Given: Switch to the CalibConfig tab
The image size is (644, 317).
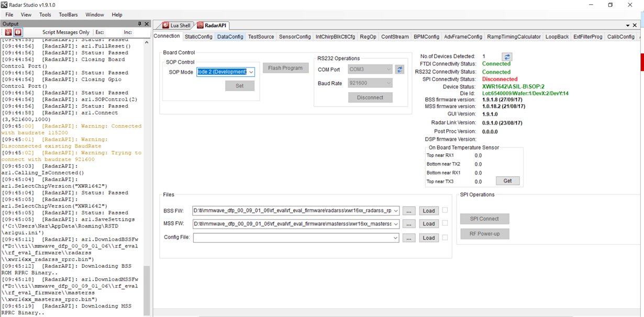Looking at the screenshot, I should 621,37.
